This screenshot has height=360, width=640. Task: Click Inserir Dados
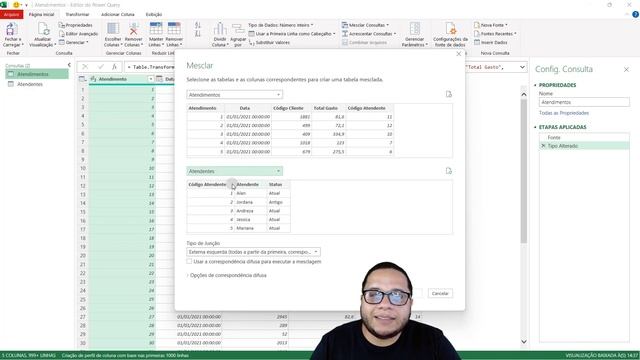(491, 42)
